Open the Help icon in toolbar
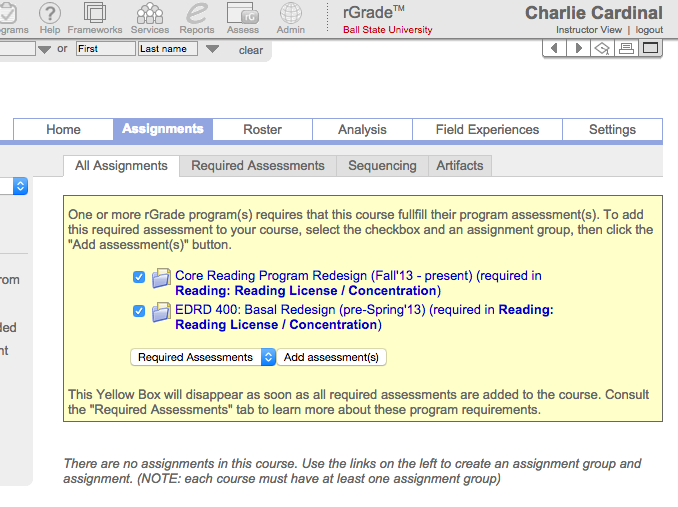This screenshot has height=507, width=678. click(x=50, y=14)
